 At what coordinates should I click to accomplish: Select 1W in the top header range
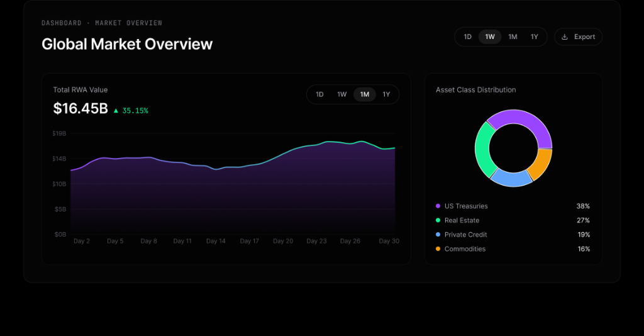[x=490, y=37]
